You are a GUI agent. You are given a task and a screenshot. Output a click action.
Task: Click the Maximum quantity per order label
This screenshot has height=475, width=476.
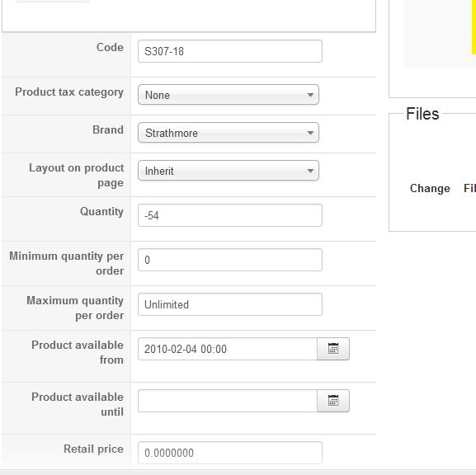point(75,308)
